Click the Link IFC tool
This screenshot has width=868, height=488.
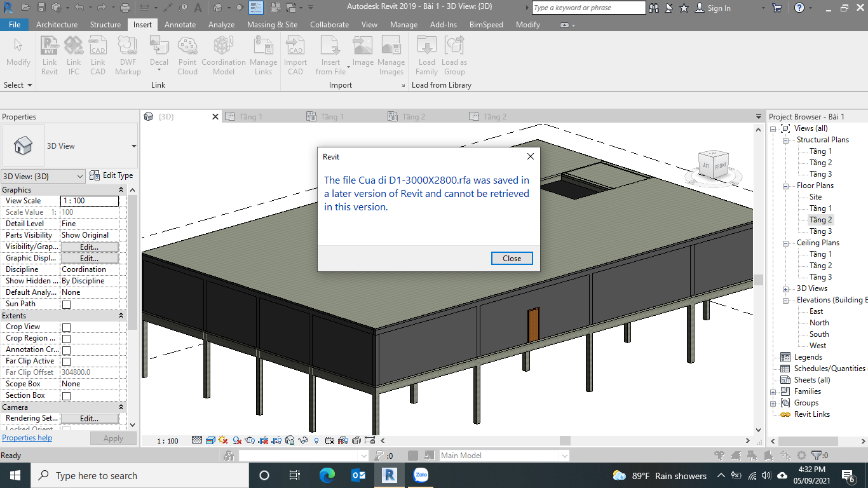pos(74,56)
